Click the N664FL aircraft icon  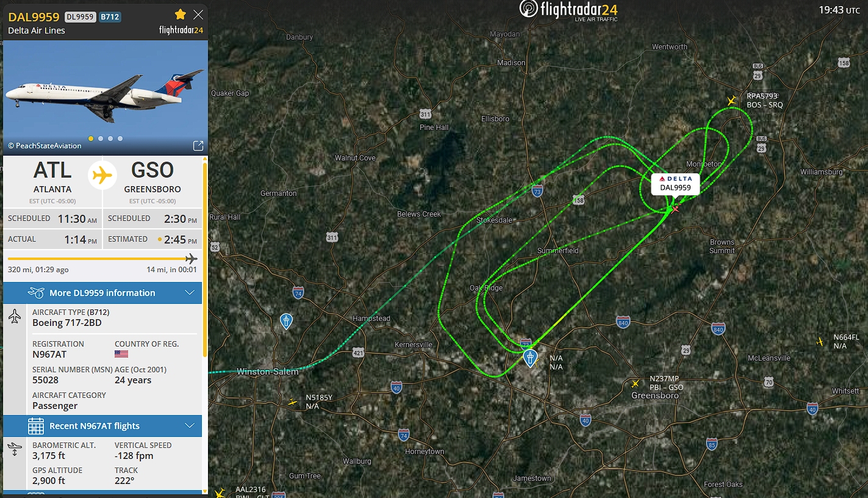tap(820, 341)
